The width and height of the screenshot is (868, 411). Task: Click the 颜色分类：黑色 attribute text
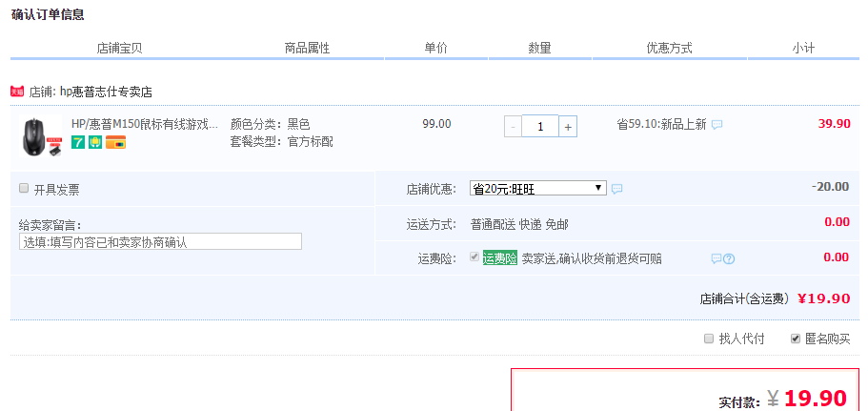(271, 124)
